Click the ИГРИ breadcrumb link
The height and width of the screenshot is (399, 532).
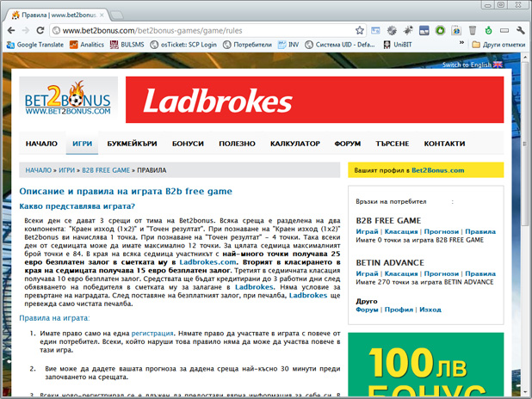click(x=67, y=170)
